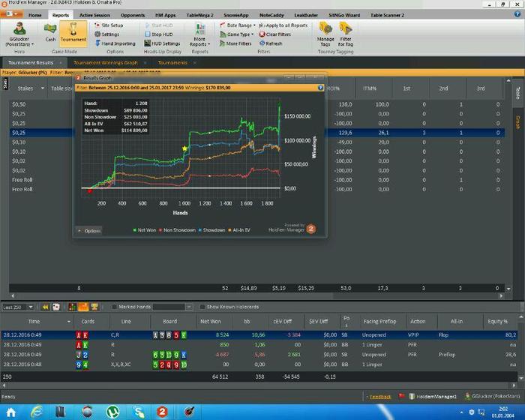Open the NoteCaddy tab
The image size is (525, 420).
(x=271, y=15)
